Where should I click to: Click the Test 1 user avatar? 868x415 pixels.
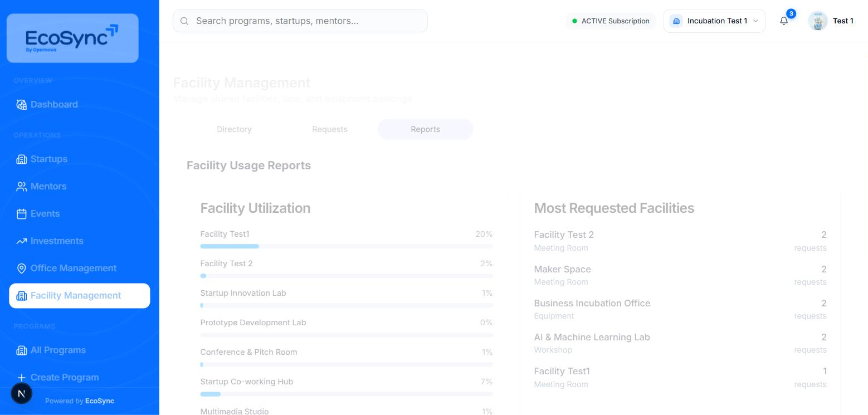point(818,21)
